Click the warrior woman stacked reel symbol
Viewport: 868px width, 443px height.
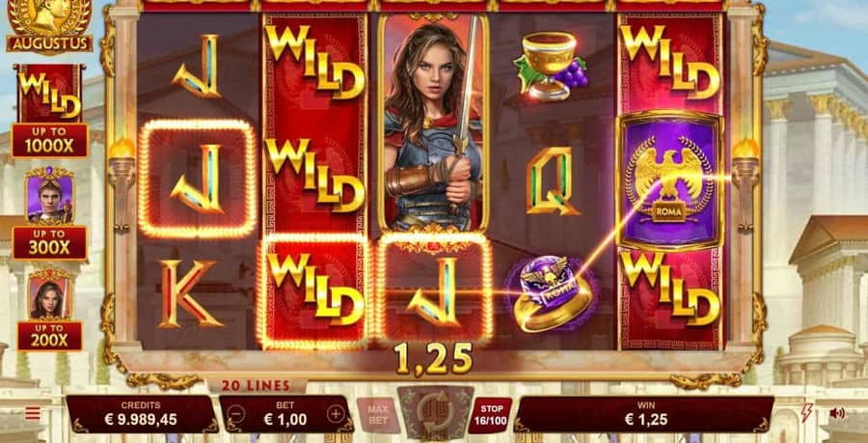pyautogui.click(x=433, y=123)
